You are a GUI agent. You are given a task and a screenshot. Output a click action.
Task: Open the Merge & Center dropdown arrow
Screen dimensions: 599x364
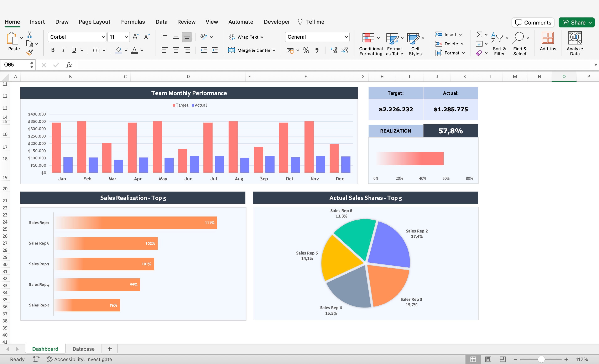(x=274, y=50)
